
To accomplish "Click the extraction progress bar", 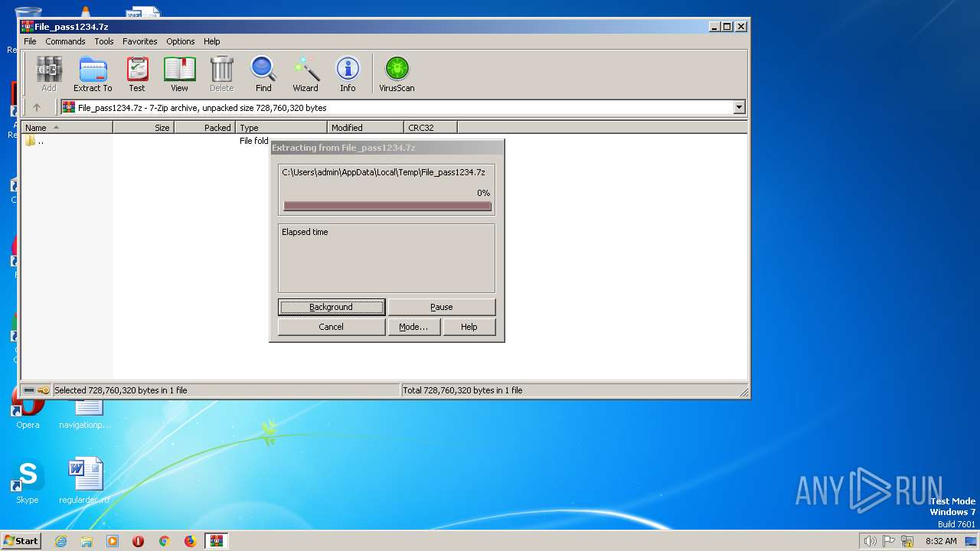I will pos(387,206).
